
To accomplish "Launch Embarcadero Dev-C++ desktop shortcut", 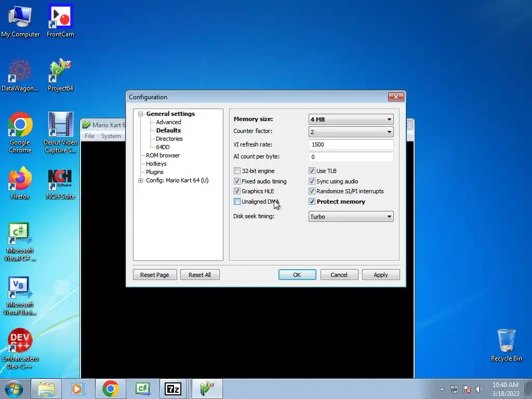I will click(20, 349).
